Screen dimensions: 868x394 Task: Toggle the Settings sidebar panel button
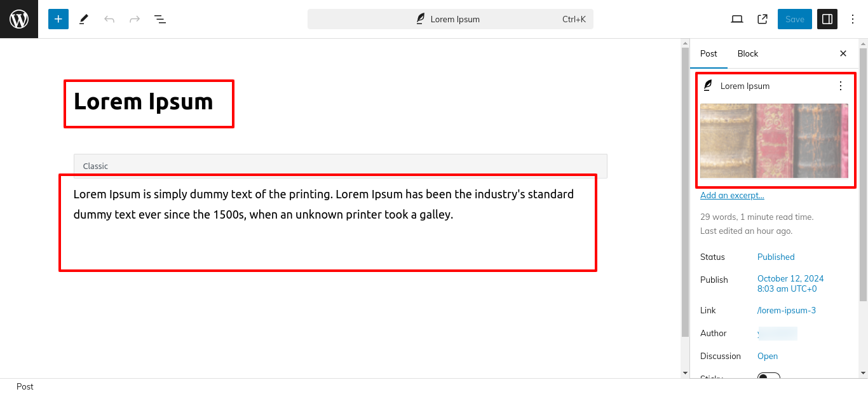827,19
